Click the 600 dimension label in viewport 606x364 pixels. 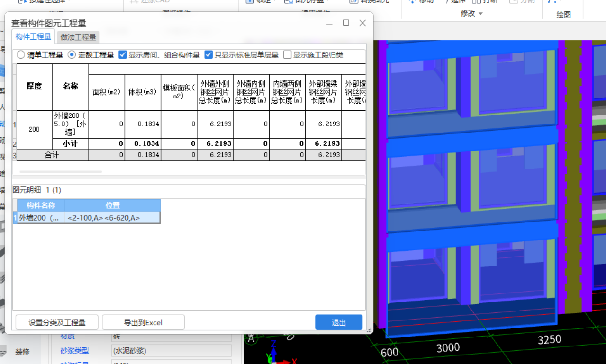(x=389, y=353)
